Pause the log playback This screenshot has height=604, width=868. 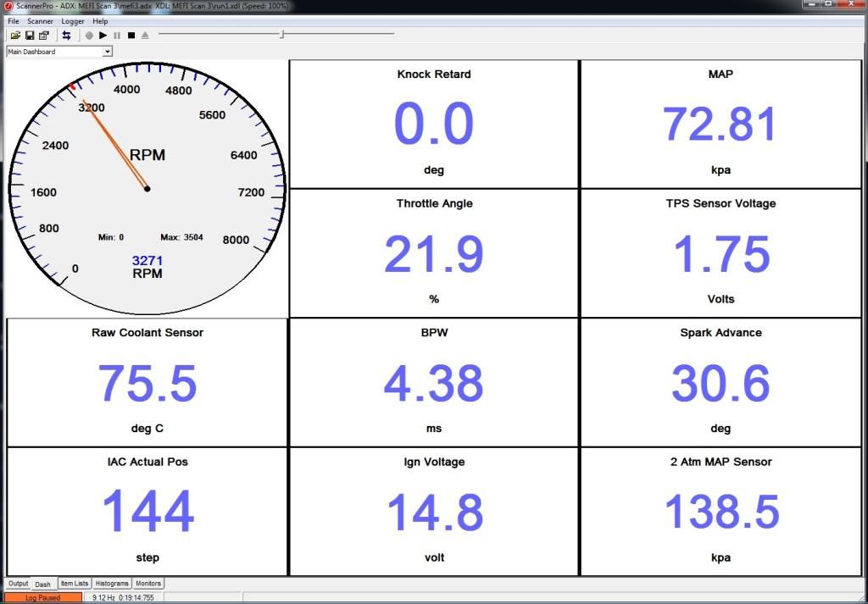coord(117,36)
